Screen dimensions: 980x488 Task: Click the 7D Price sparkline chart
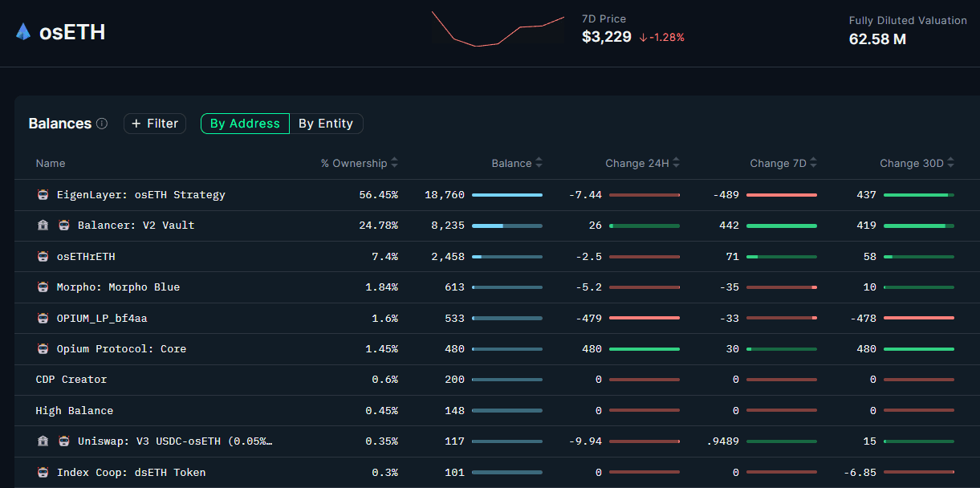coord(498,29)
